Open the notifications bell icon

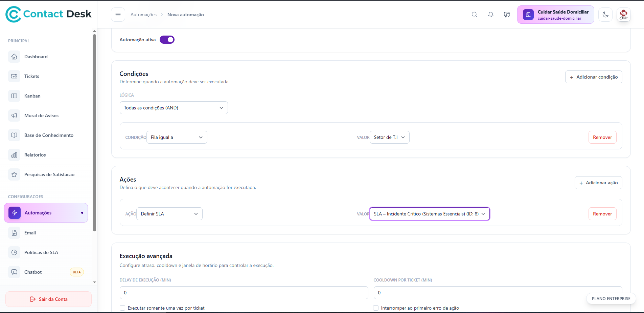coord(491,15)
